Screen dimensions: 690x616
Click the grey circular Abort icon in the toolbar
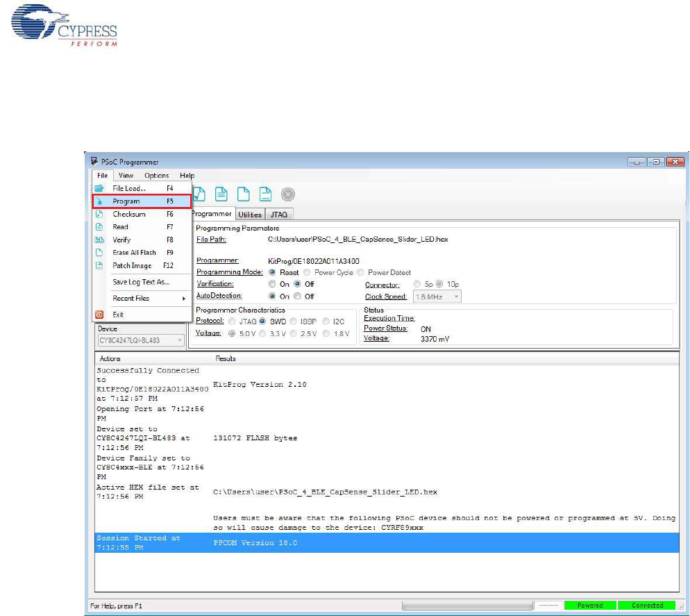coord(288,194)
